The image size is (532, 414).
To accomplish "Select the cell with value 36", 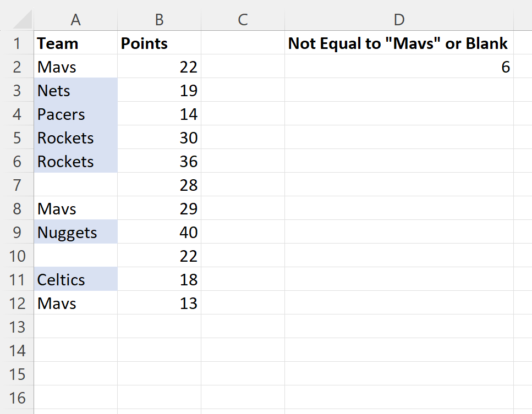I will [159, 161].
